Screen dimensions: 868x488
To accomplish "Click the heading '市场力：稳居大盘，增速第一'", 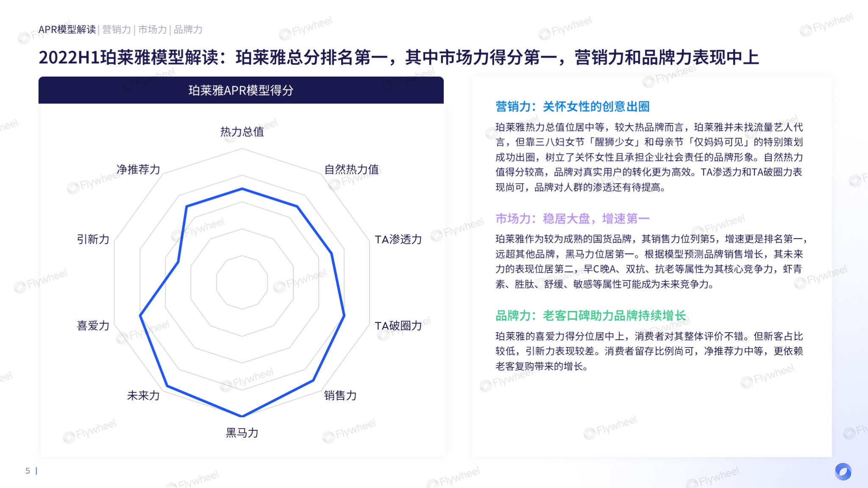I will (573, 219).
